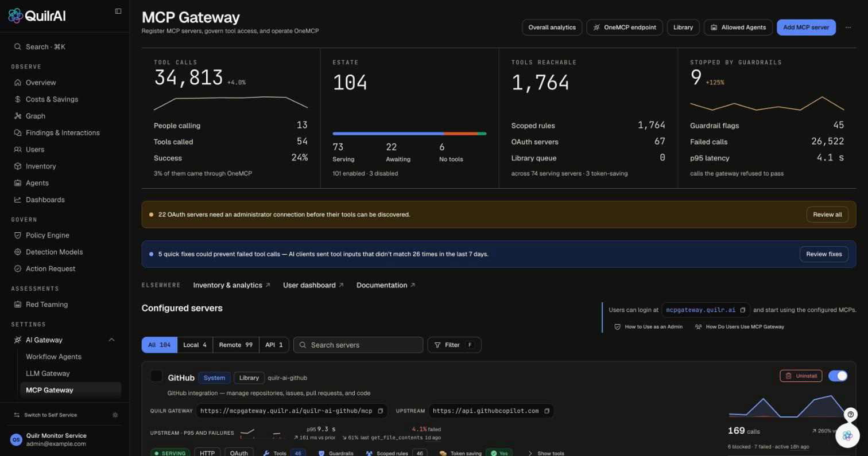Click AI Gateway sidebar icon
The width and height of the screenshot is (868, 456).
pyautogui.click(x=18, y=340)
